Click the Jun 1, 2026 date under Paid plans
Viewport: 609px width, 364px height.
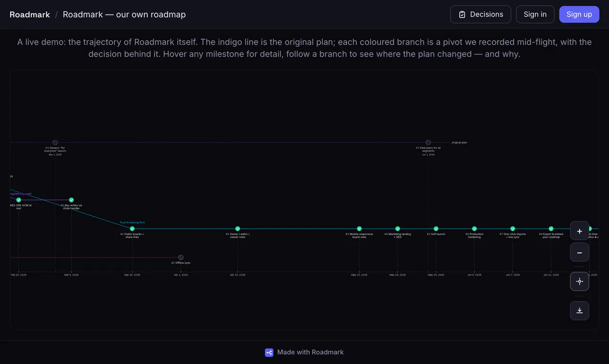(x=428, y=155)
